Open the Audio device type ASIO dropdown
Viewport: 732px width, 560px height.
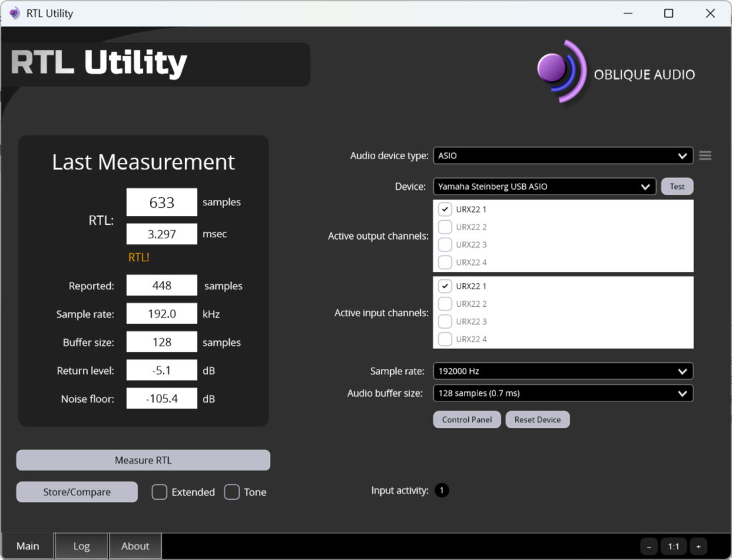coord(563,156)
